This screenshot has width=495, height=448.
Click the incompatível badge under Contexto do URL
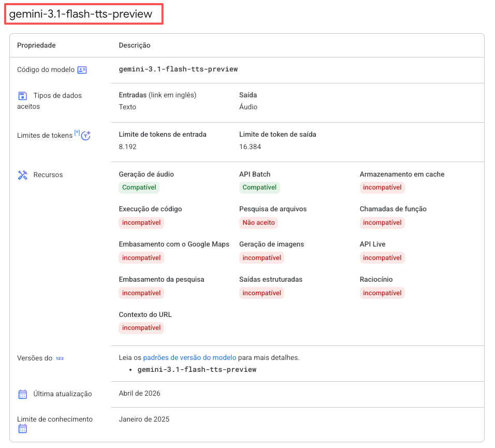click(141, 328)
